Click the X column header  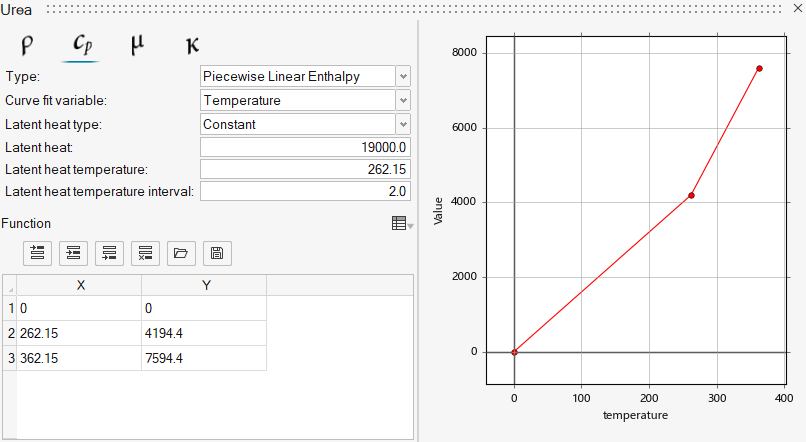[80, 285]
